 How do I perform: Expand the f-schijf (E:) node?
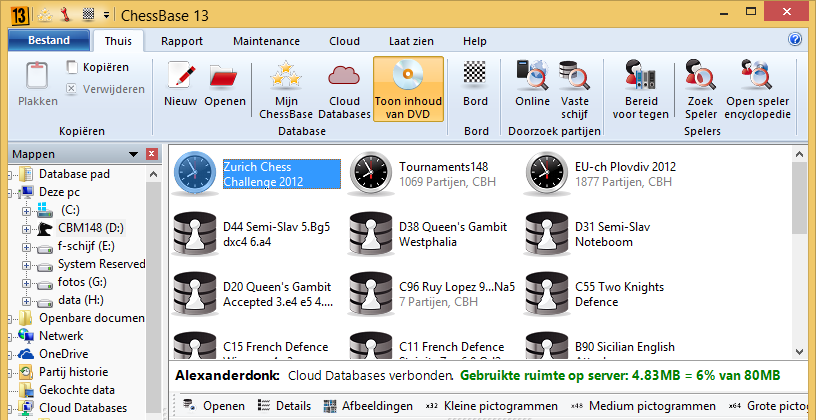(27, 247)
